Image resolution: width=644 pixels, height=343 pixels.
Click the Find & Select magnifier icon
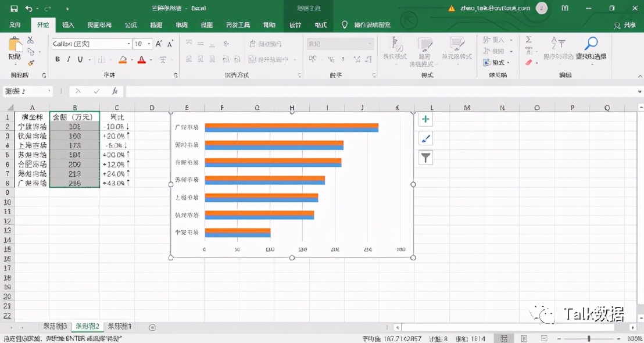click(591, 44)
